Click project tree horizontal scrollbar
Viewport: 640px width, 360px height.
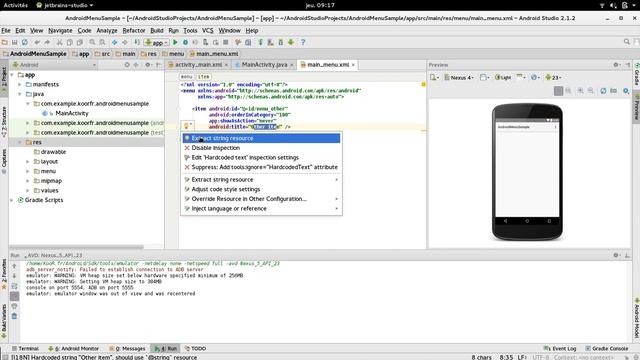click(x=77, y=247)
